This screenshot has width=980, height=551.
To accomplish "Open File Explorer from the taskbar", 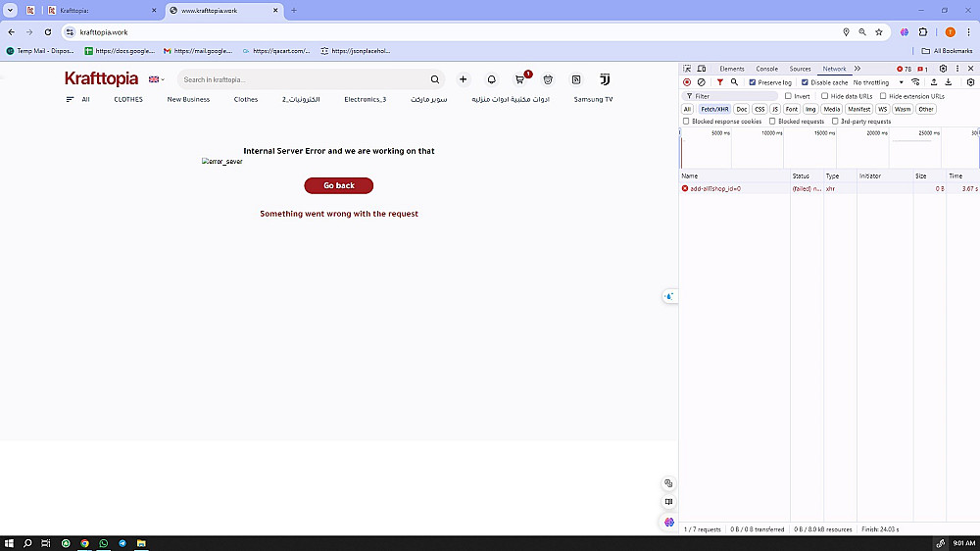I will click(x=141, y=543).
